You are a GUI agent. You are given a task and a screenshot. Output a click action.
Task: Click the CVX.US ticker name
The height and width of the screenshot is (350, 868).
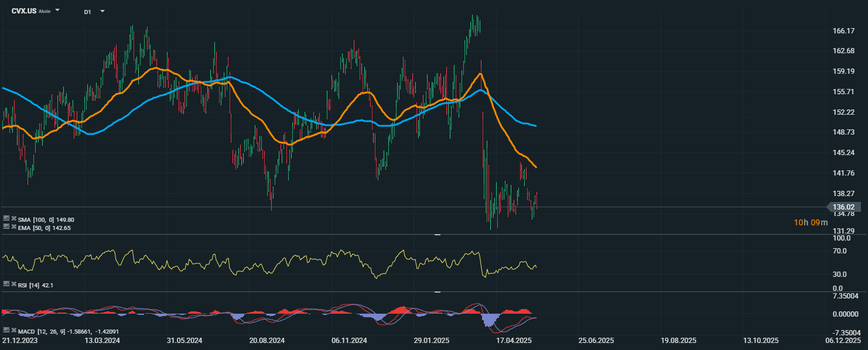[24, 11]
